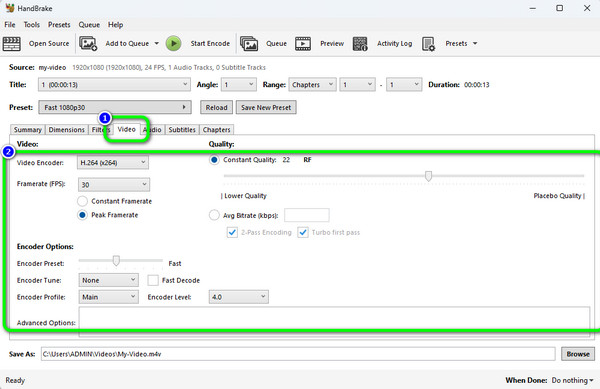Open the Queue menu
This screenshot has width=600, height=389.
pyautogui.click(x=89, y=25)
